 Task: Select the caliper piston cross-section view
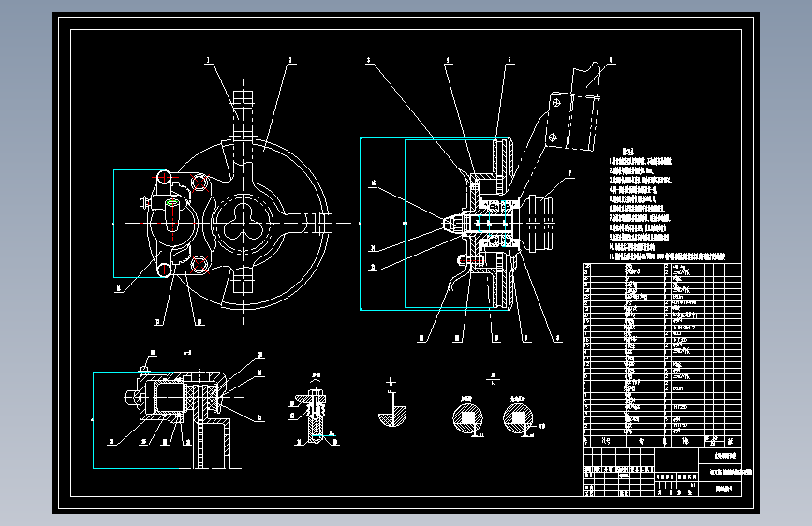pos(179,416)
